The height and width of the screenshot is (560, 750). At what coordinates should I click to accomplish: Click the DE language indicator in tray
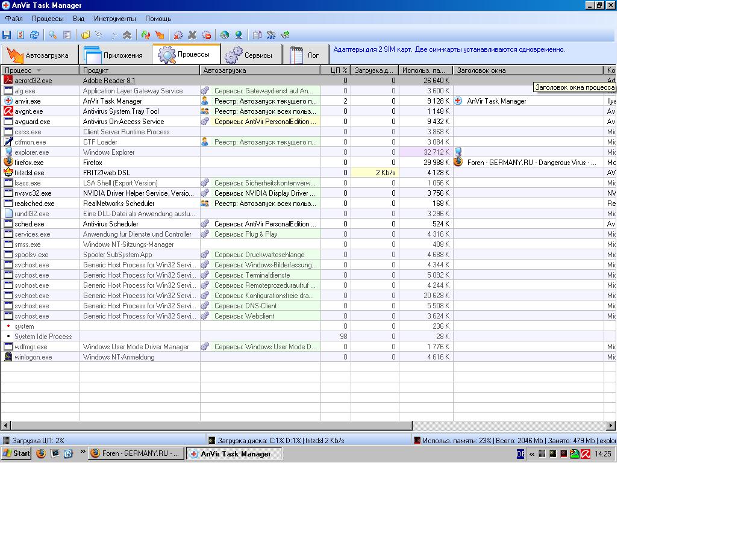(520, 454)
